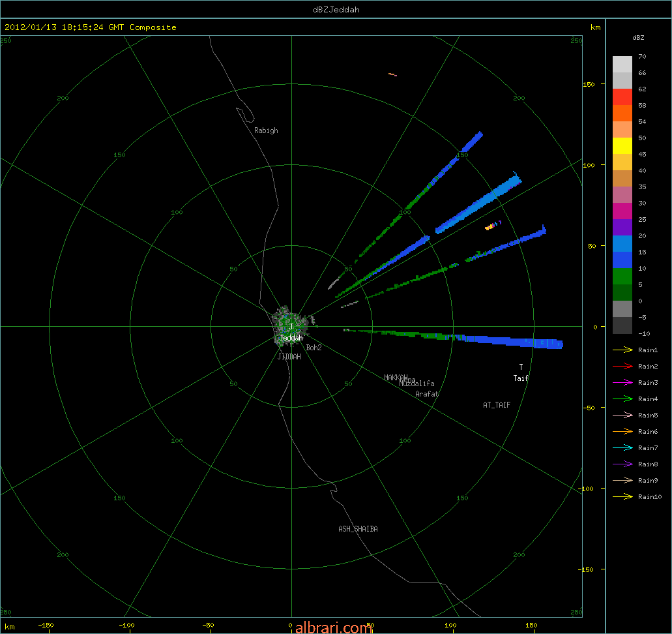Click the Rain10 legend label
The image size is (672, 634).
click(650, 497)
